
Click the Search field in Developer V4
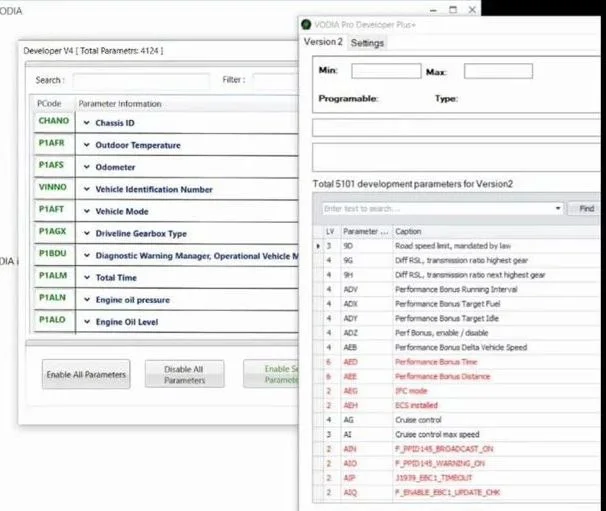coord(141,80)
